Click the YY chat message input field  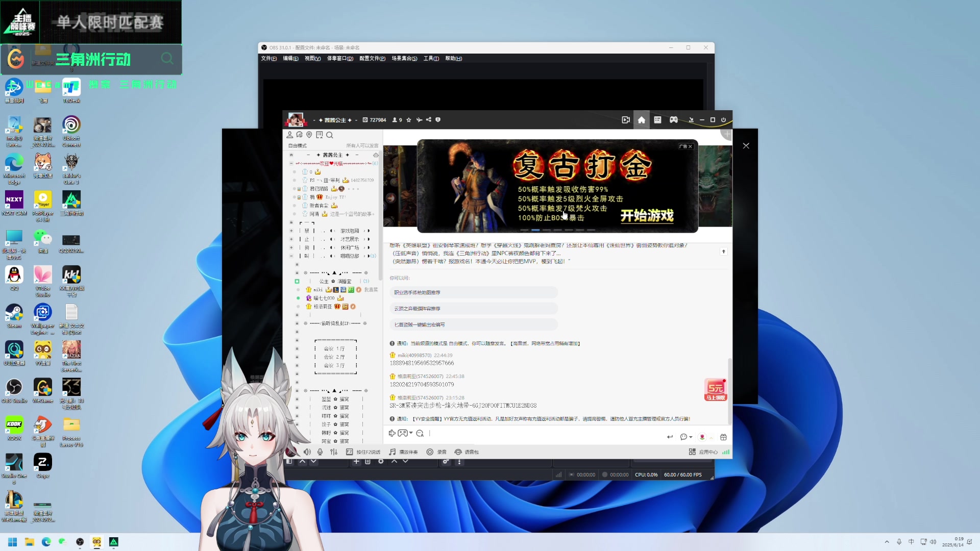pos(546,433)
